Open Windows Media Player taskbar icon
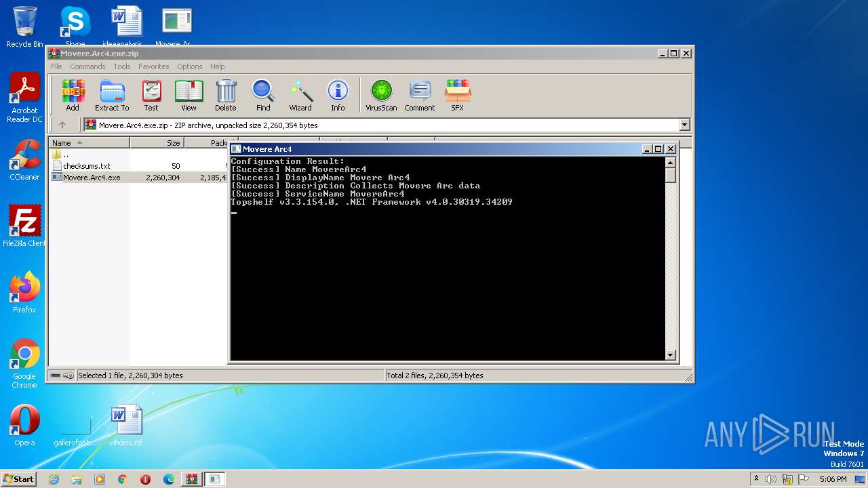The width and height of the screenshot is (868, 488). 100,479
